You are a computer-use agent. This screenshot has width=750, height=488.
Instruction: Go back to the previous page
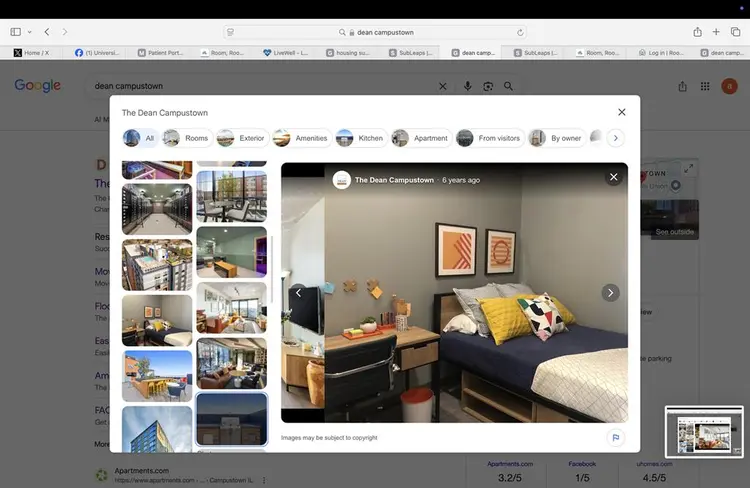[47, 32]
